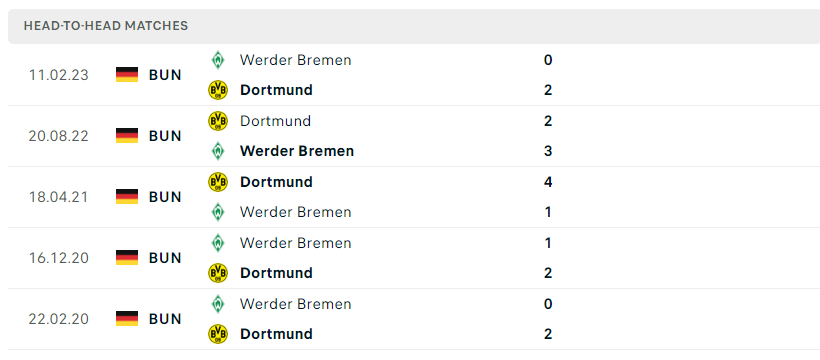Viewport: 820px width, 360px height.
Task: Click Werder Bremen crest in 20.08.22 match
Action: (218, 151)
